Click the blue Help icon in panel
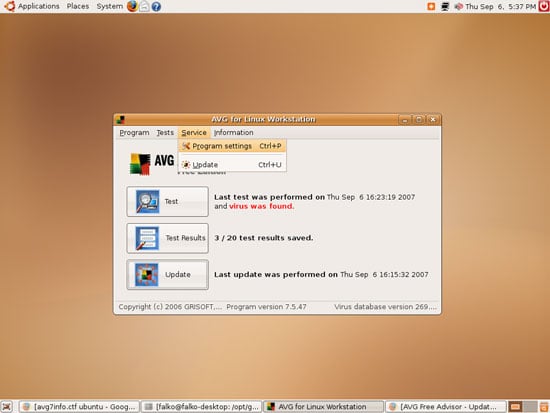This screenshot has width=550, height=413. [x=156, y=6]
